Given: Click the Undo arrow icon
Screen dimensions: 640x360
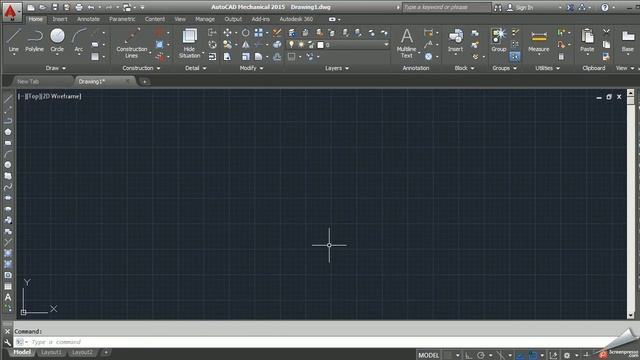Looking at the screenshot, I should pos(91,7).
